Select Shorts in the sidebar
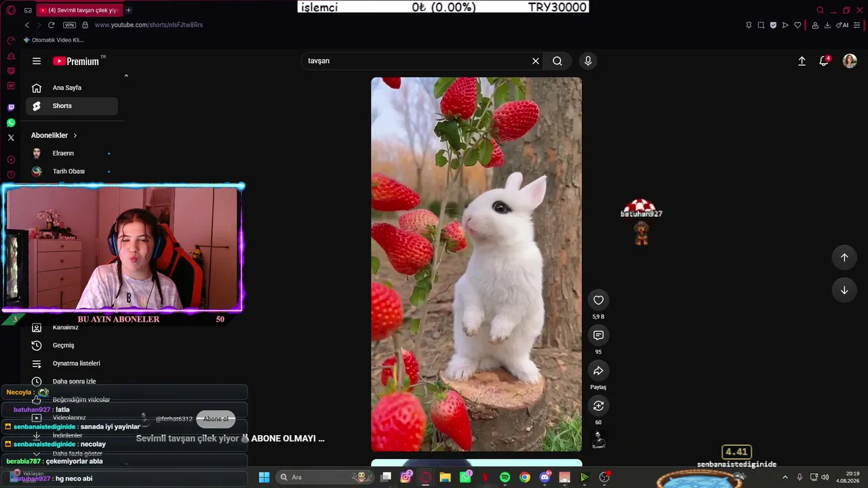Viewport: 868px width, 488px height. 72,106
